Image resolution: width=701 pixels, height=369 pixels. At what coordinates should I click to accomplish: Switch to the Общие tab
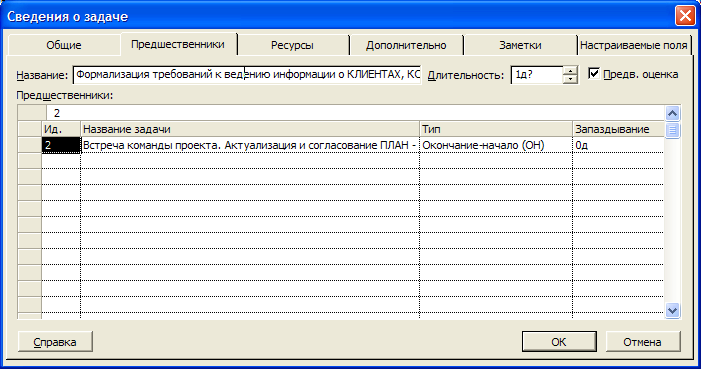(64, 45)
